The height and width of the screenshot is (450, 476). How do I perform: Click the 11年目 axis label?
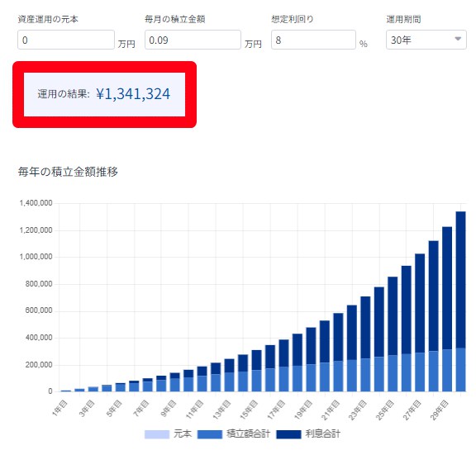coord(194,410)
